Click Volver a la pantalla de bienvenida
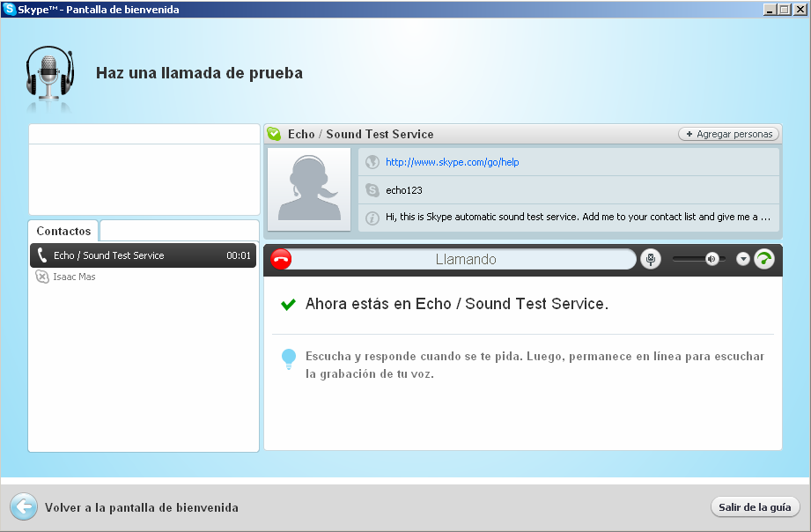The image size is (811, 532). [x=141, y=507]
